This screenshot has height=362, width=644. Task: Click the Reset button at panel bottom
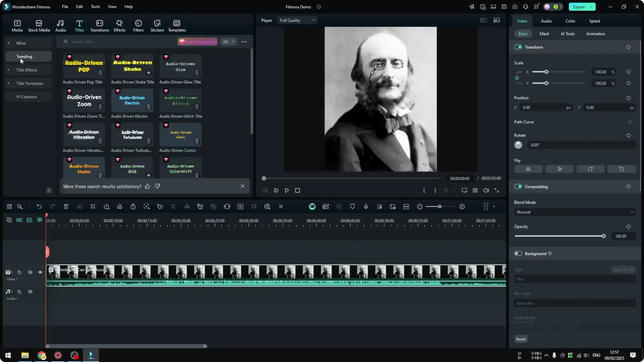521,339
